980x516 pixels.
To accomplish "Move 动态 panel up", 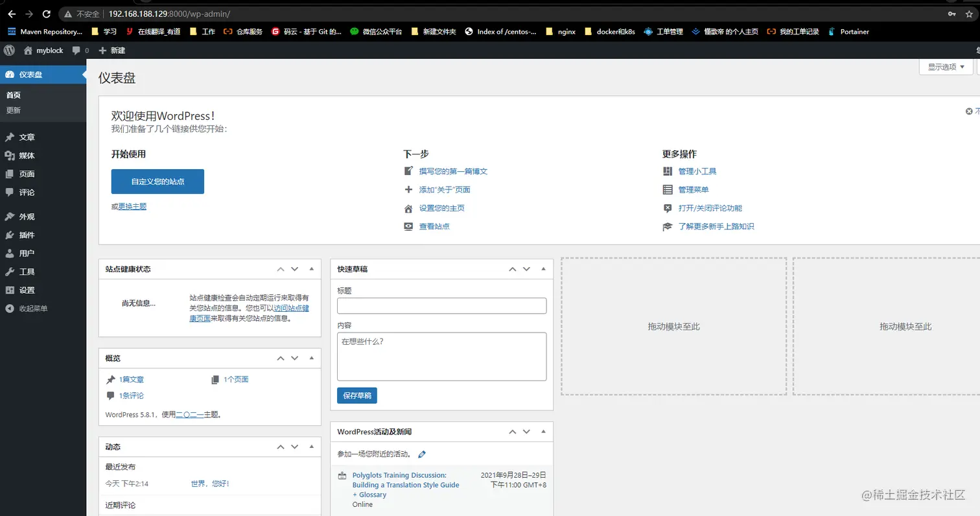I will pyautogui.click(x=281, y=447).
